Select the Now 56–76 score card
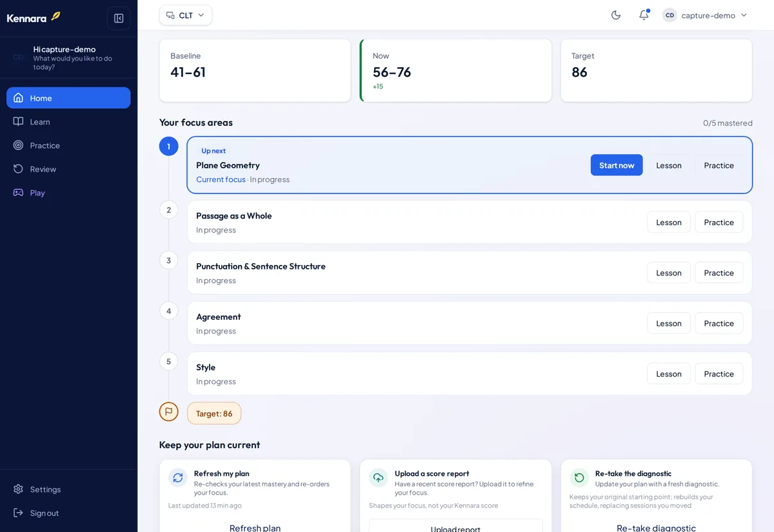This screenshot has width=774, height=532. point(456,70)
